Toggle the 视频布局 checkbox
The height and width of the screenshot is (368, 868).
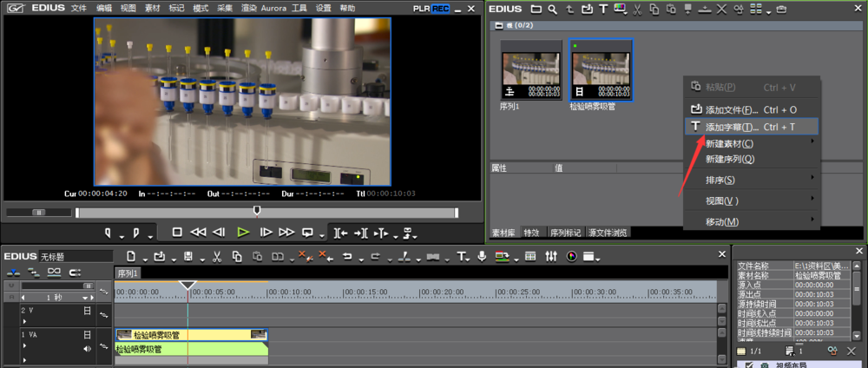click(749, 365)
